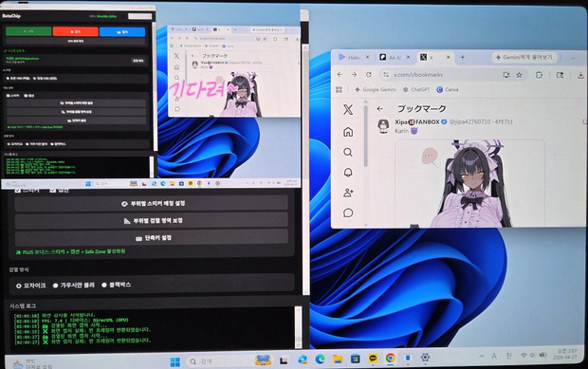The image size is (588, 369).
Task: Open 부위별 스티커 배정 설정 in enlarged panel
Action: click(x=151, y=204)
